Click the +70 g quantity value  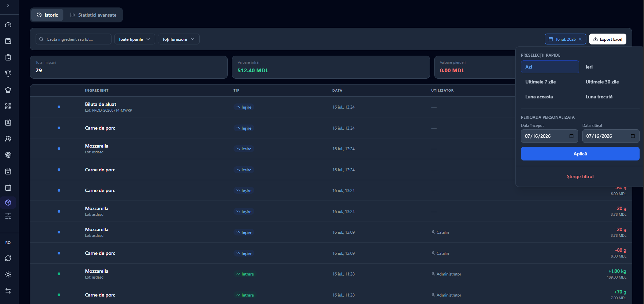coord(620,292)
